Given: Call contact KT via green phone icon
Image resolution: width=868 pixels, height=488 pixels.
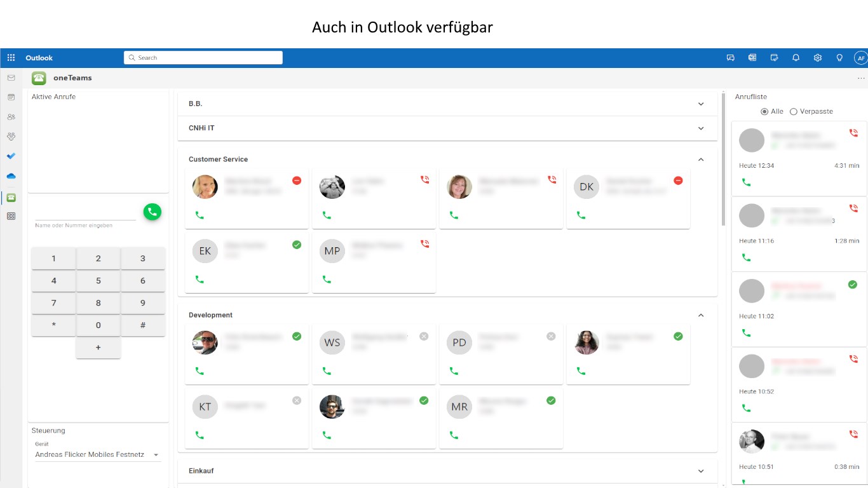Looking at the screenshot, I should point(200,435).
